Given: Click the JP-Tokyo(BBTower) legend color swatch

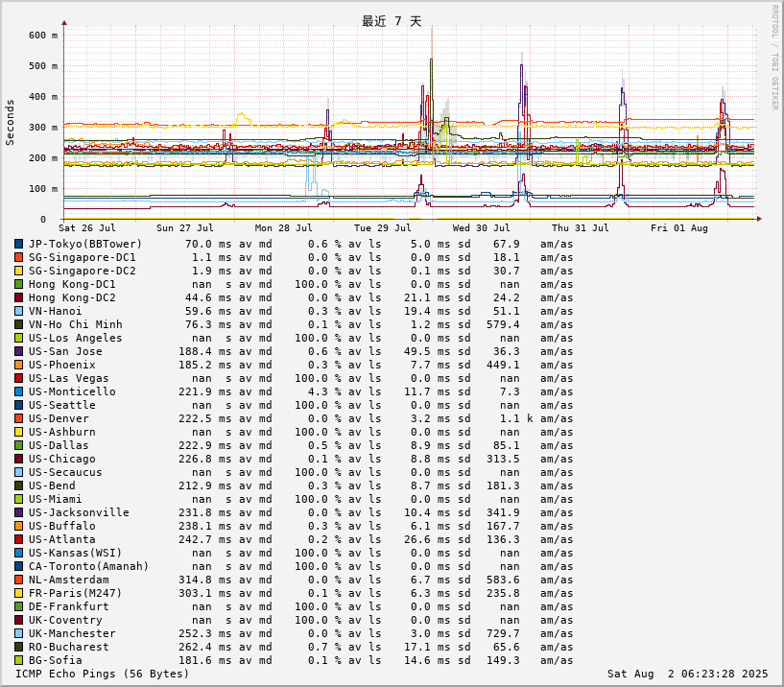Looking at the screenshot, I should [x=18, y=244].
